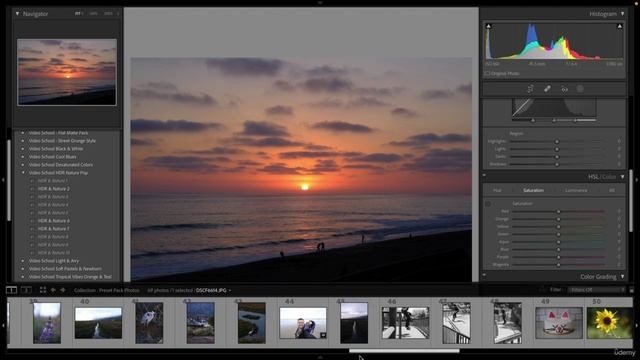This screenshot has height=360, width=640.
Task: Select the crop overlay tool icon
Action: click(x=530, y=89)
